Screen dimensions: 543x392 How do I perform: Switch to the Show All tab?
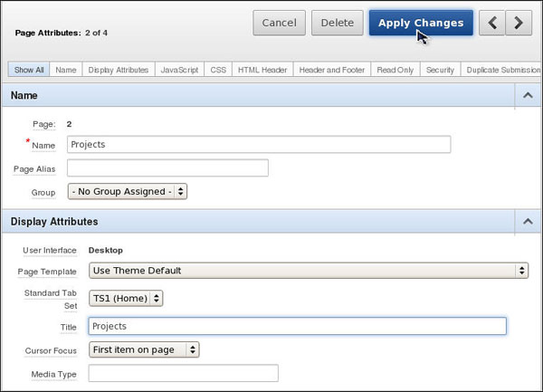click(x=28, y=70)
